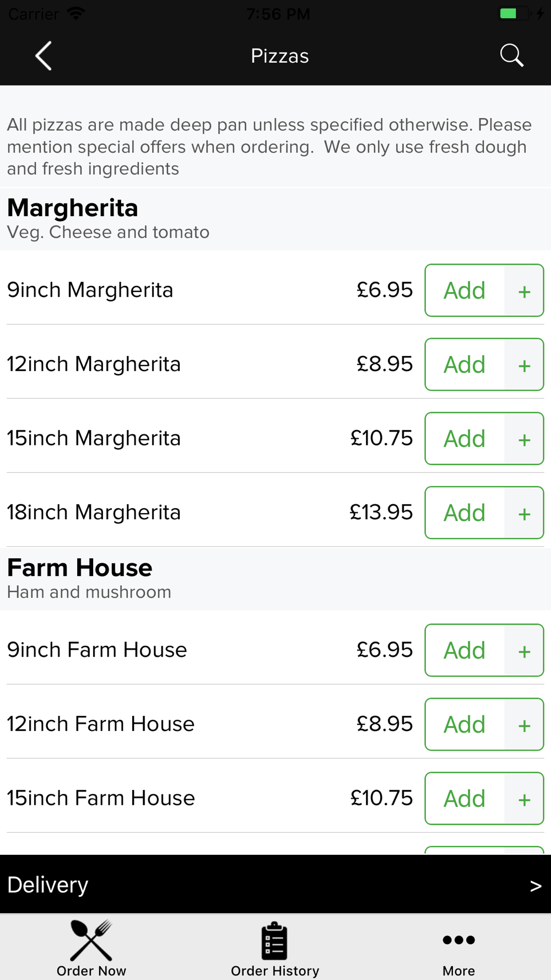Image resolution: width=551 pixels, height=980 pixels.
Task: Tap plus icon for 18inch Margherita
Action: (524, 513)
